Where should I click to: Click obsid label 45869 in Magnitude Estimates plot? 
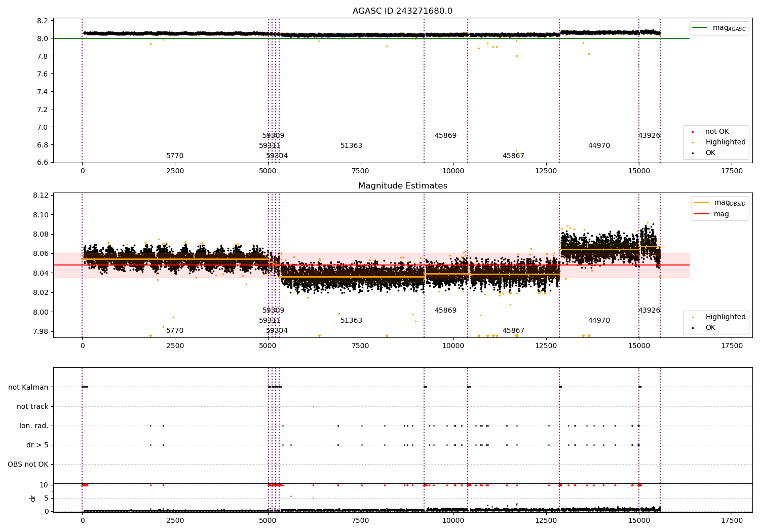445,311
